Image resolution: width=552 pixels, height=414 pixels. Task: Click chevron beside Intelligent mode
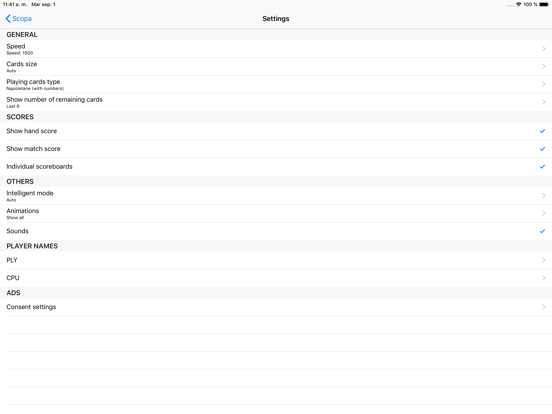point(544,196)
